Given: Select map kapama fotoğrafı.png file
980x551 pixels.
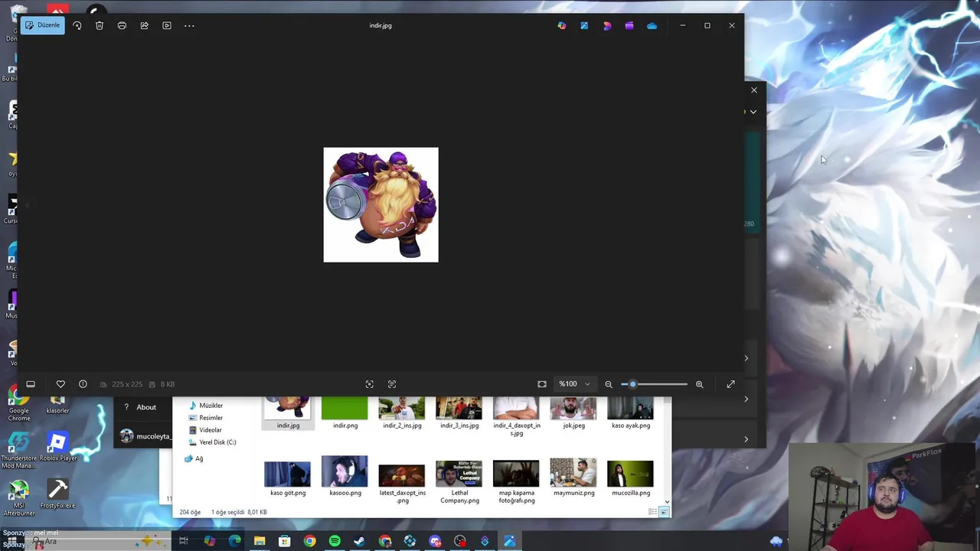Looking at the screenshot, I should click(516, 482).
